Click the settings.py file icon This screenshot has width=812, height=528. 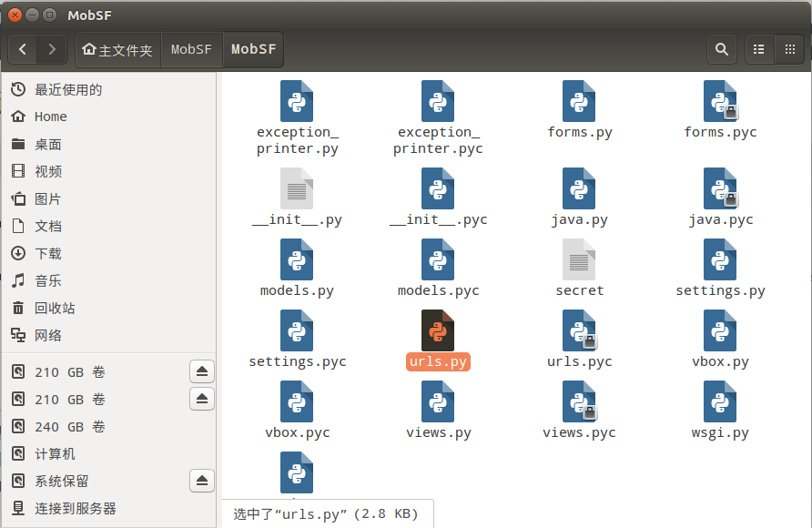(x=720, y=259)
